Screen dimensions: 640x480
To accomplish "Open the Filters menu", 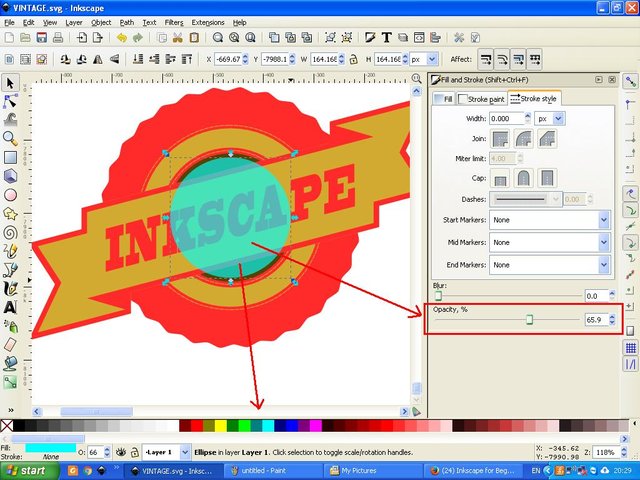I will click(174, 22).
